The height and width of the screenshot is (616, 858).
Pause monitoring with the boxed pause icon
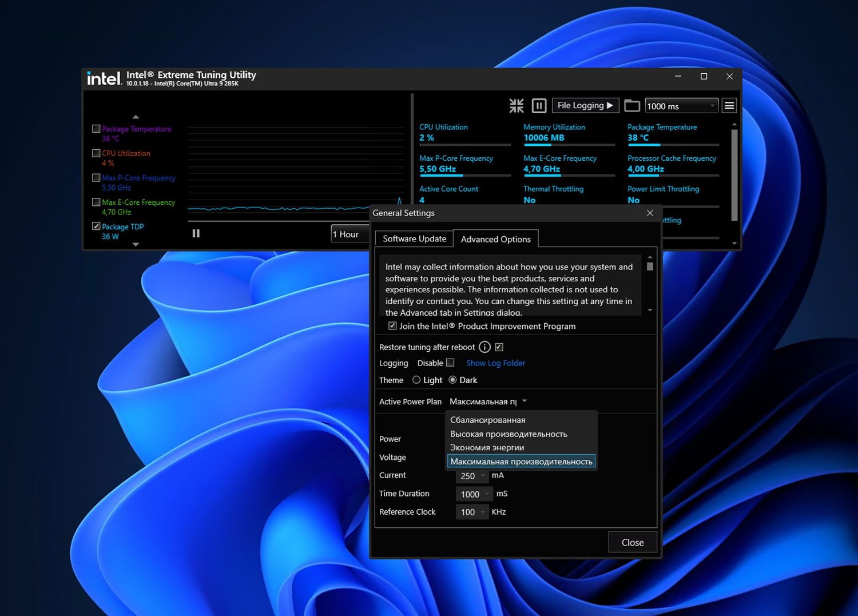point(539,106)
